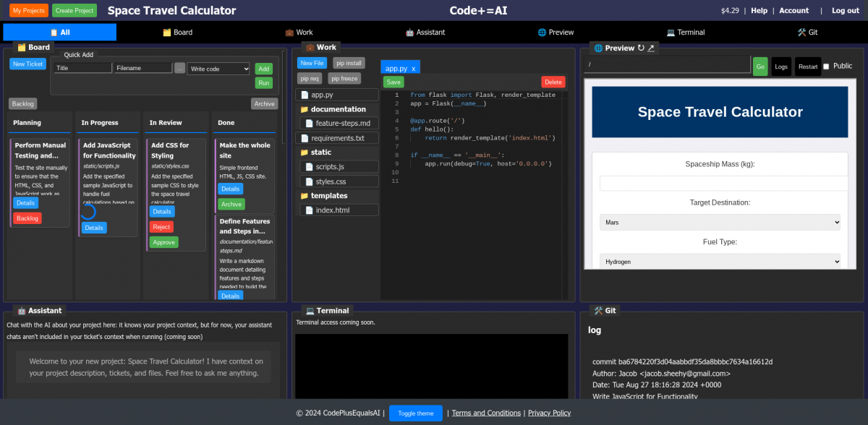This screenshot has width=868, height=425.
Task: Enable the Public checkbox in Preview
Action: pyautogui.click(x=826, y=66)
